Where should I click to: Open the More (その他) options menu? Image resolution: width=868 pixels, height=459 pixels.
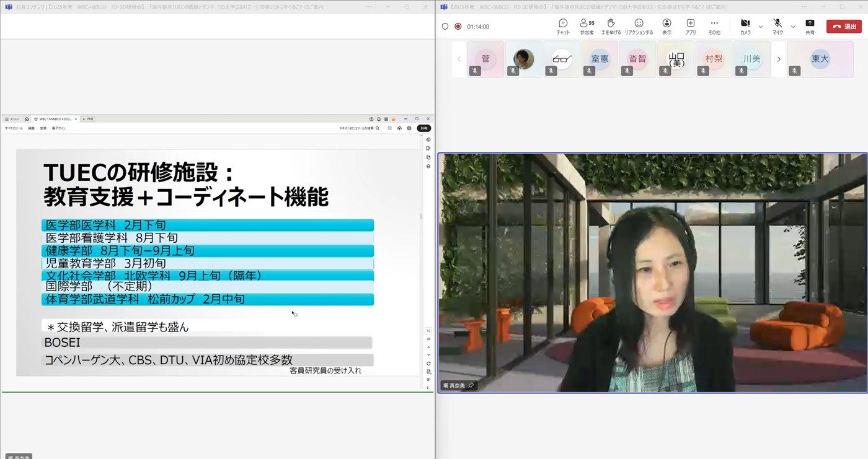[x=714, y=26]
